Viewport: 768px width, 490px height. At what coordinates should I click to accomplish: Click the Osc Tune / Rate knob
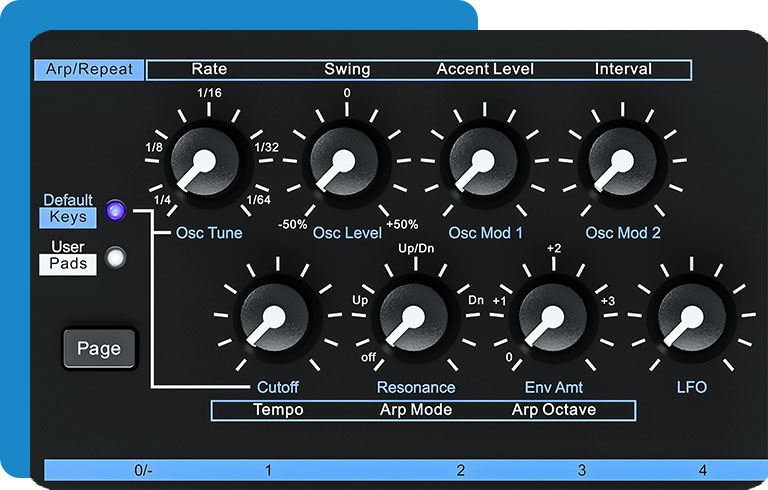(206, 161)
